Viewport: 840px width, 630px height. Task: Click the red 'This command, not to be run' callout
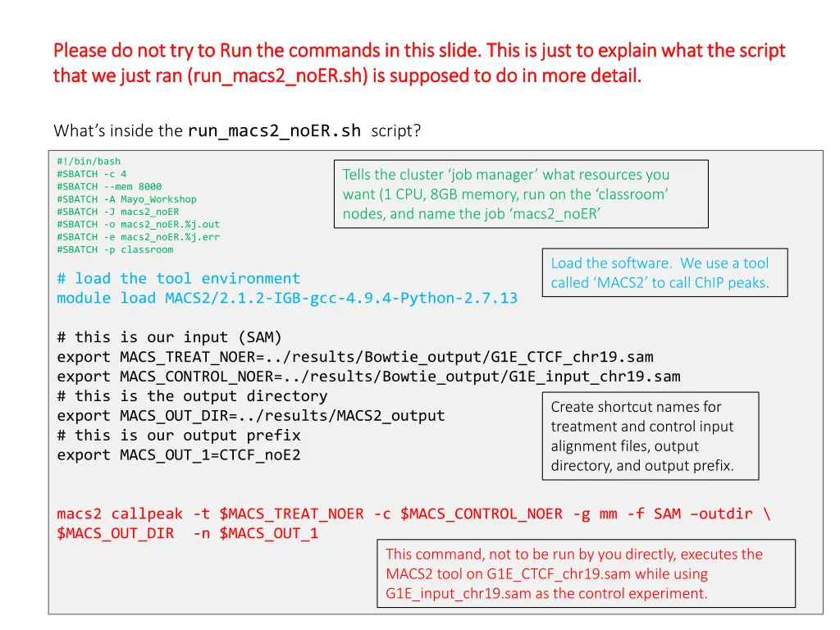pyautogui.click(x=585, y=573)
